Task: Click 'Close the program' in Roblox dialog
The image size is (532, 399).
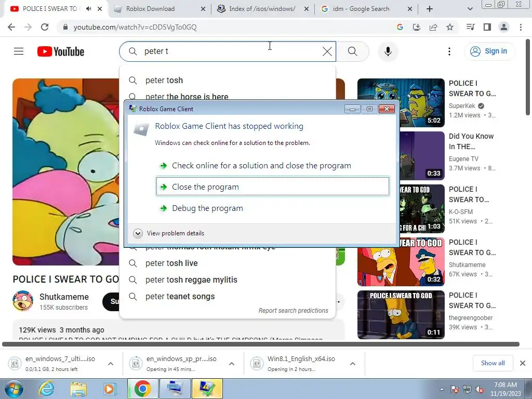Action: tap(272, 187)
